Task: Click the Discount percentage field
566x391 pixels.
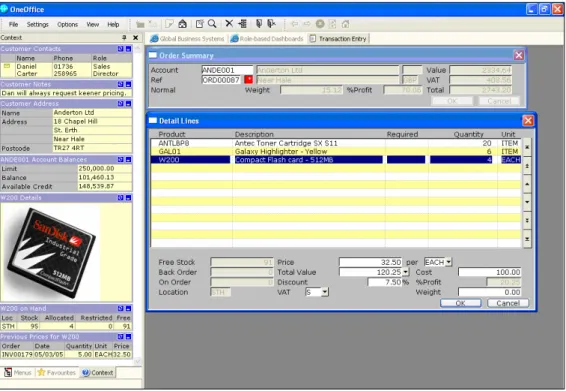Action: point(384,282)
